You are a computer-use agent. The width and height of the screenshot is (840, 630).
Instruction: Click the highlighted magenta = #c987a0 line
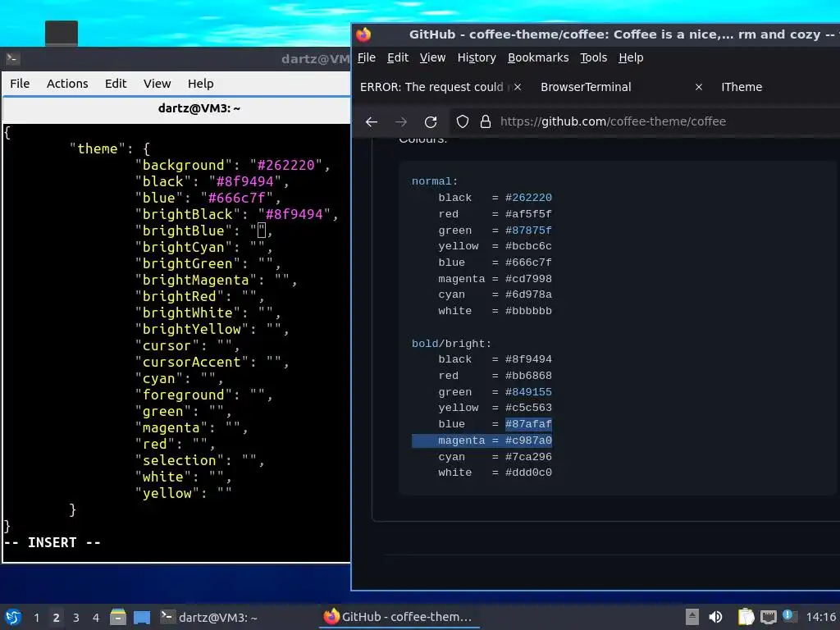point(482,441)
